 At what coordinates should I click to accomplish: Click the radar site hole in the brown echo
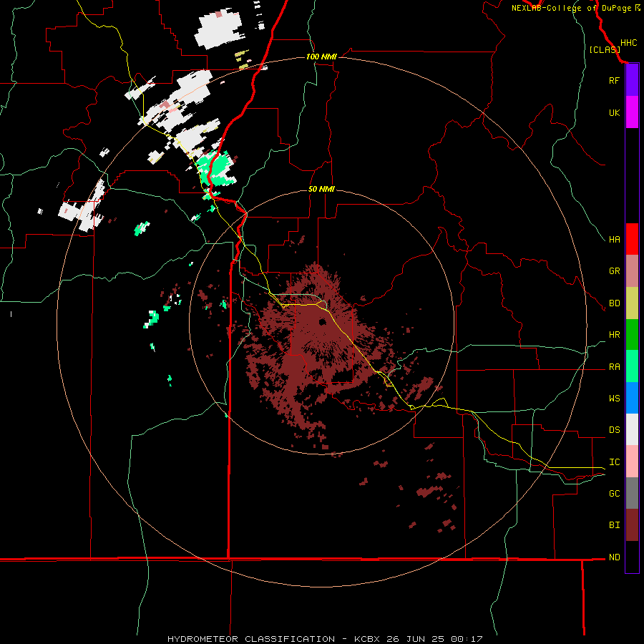322,321
